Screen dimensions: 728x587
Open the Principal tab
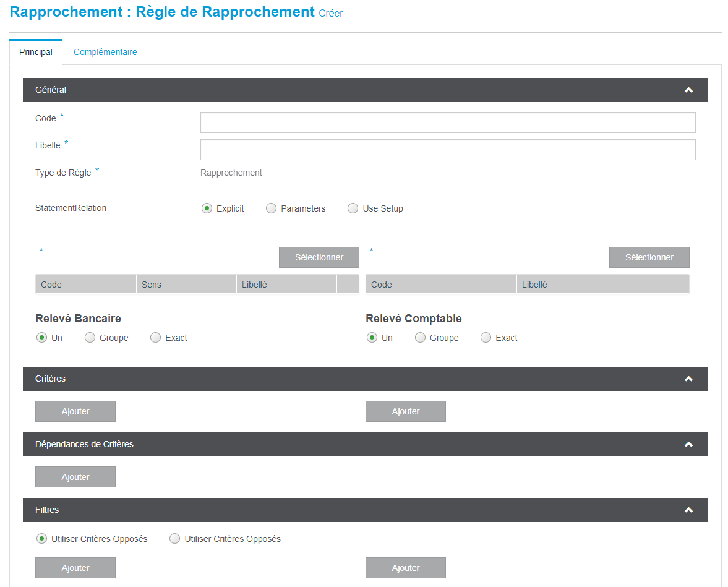coord(36,52)
